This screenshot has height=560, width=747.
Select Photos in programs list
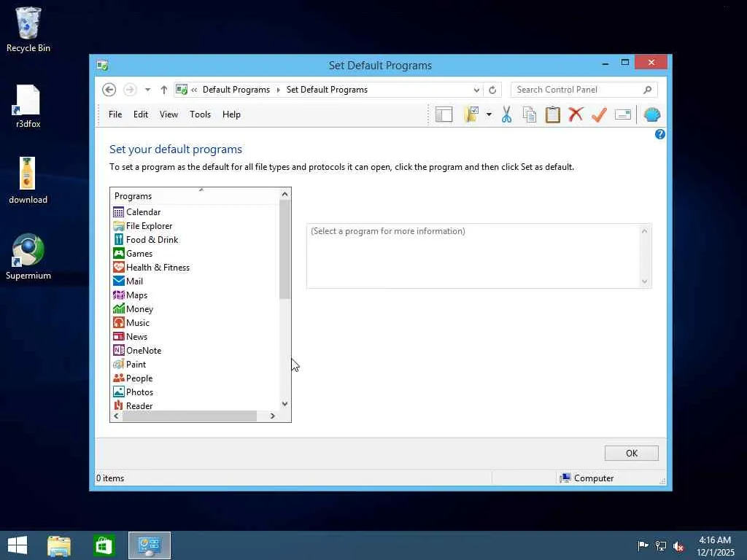[x=139, y=392]
